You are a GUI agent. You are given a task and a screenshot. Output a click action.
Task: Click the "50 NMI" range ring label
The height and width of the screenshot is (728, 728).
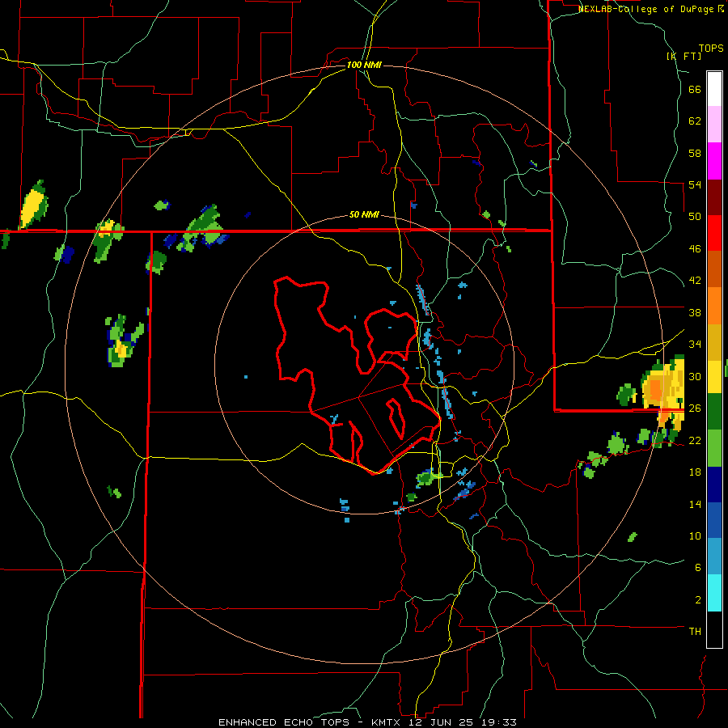point(364,215)
